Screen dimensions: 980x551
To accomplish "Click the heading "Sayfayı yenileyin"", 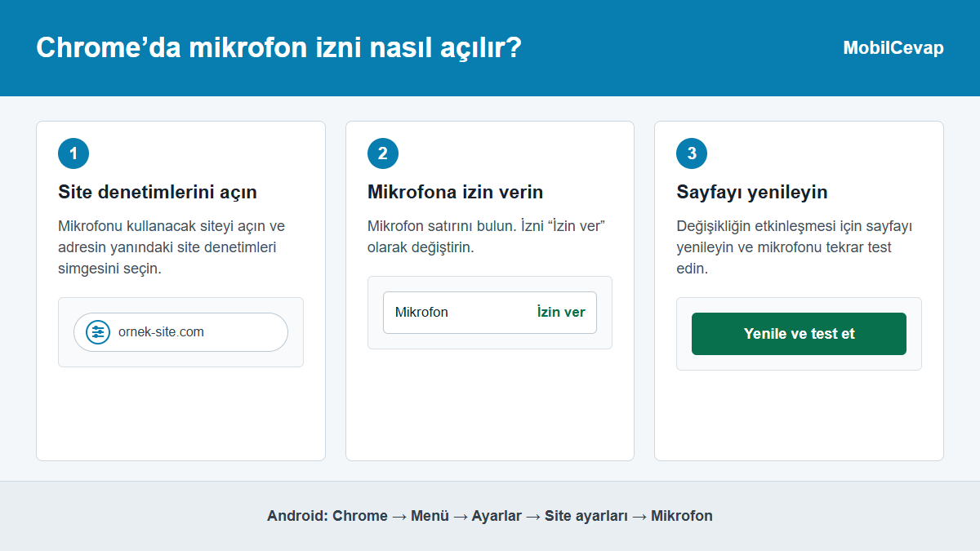I will tap(752, 192).
